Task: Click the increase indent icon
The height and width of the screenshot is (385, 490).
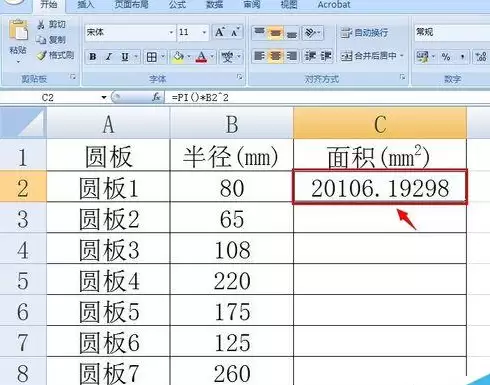Action: 326,56
